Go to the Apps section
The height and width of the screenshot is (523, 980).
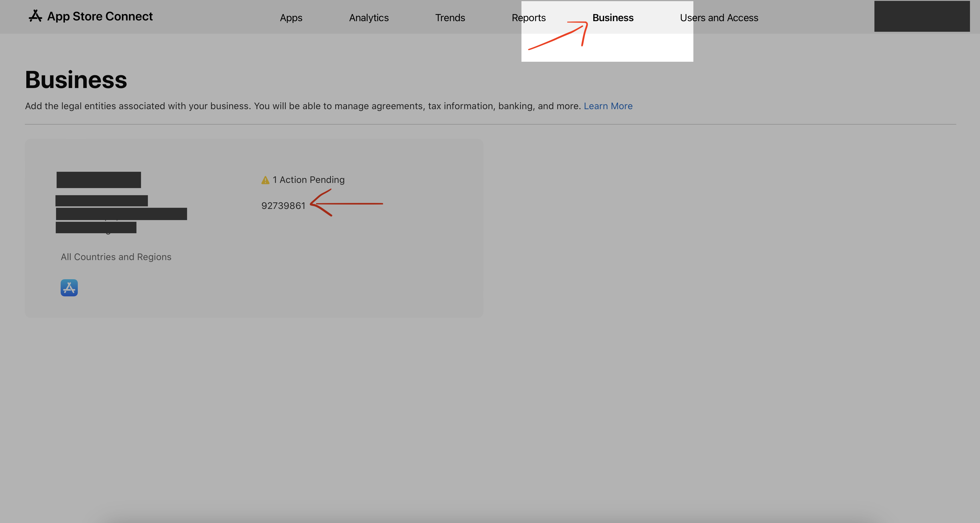[291, 18]
